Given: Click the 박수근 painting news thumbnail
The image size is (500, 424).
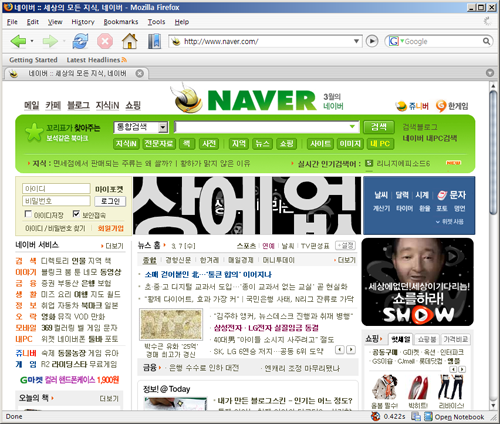Looking at the screenshot, I should point(171,325).
